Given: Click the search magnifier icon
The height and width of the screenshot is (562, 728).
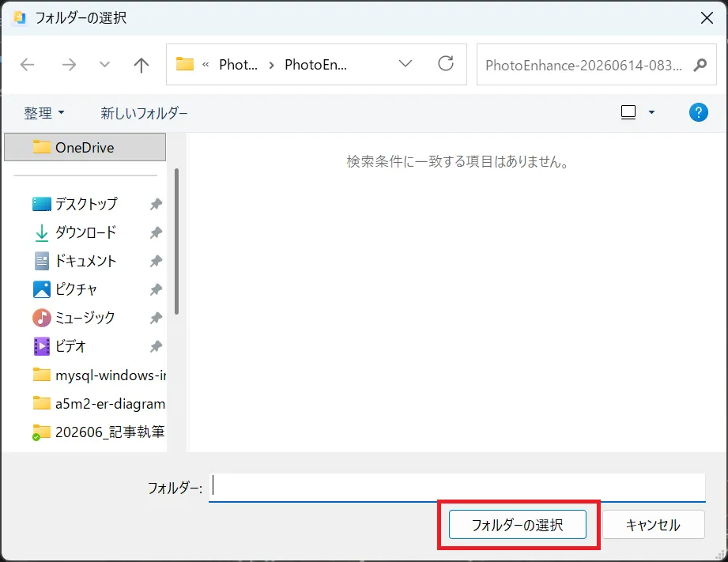Looking at the screenshot, I should coord(700,65).
